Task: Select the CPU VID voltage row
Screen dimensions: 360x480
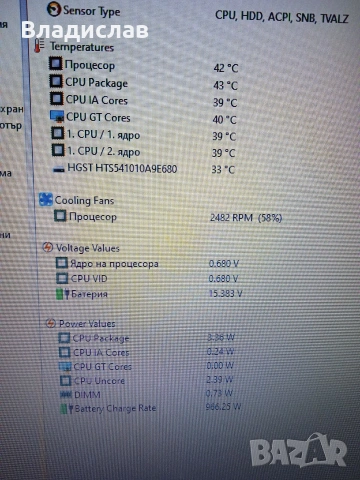Action: pyautogui.click(x=147, y=278)
